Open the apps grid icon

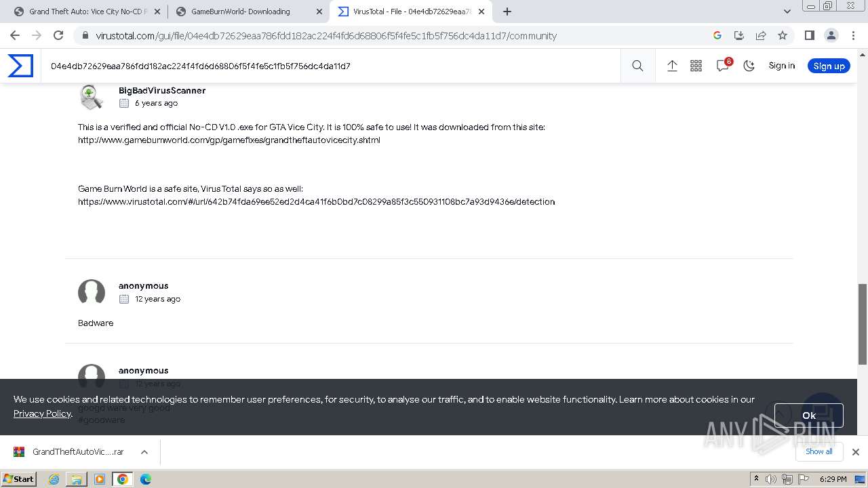click(696, 66)
